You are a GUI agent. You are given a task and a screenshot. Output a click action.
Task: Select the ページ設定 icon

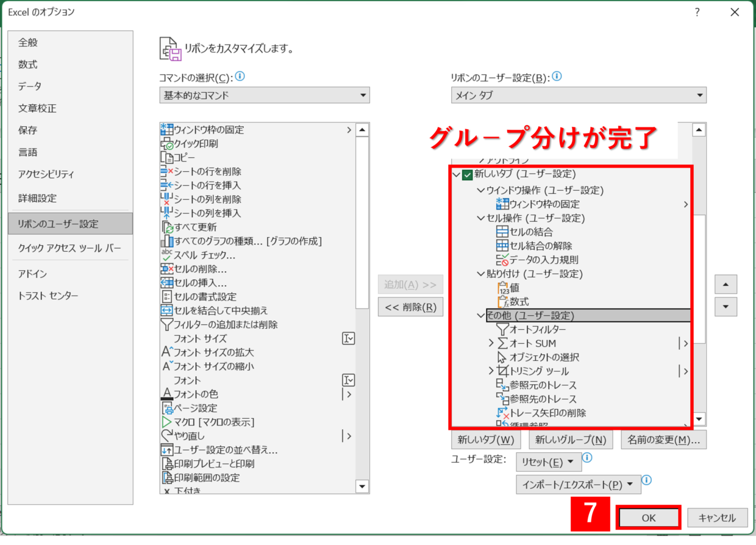point(167,408)
